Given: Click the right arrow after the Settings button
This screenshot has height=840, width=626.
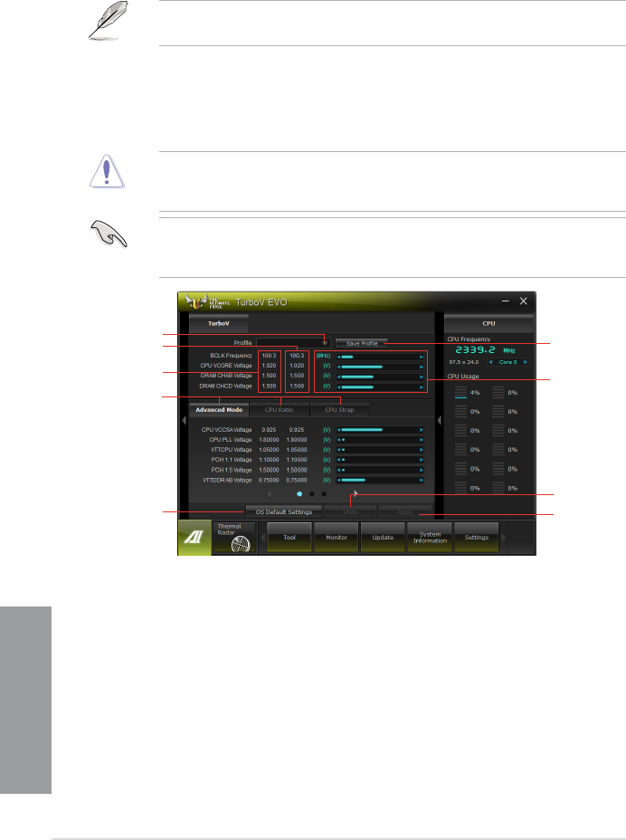Looking at the screenshot, I should (503, 538).
